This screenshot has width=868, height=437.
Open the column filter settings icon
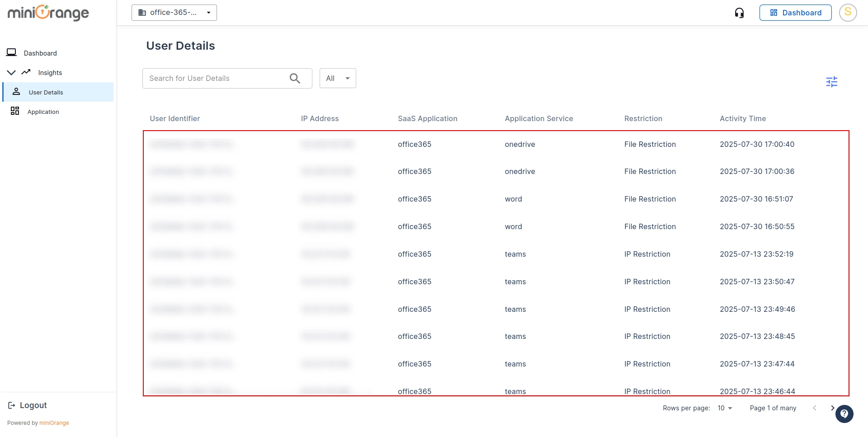831,82
